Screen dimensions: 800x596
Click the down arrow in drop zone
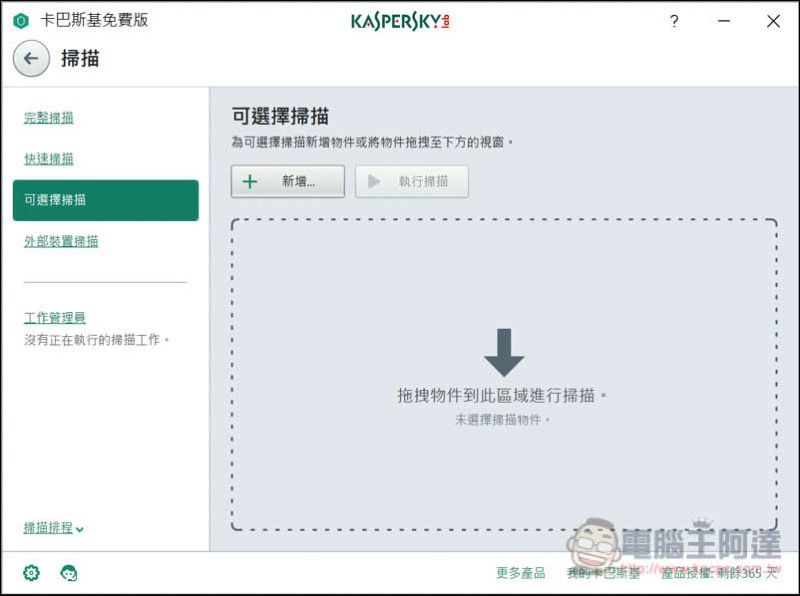[x=504, y=353]
